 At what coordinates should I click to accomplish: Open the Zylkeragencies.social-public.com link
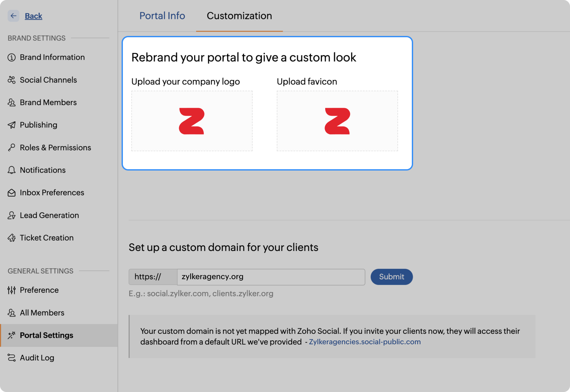(365, 342)
